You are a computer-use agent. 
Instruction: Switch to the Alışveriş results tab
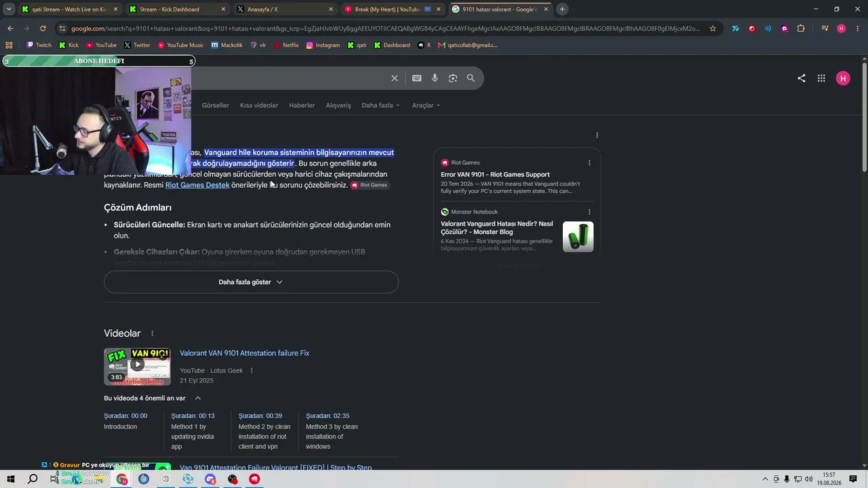tap(338, 105)
